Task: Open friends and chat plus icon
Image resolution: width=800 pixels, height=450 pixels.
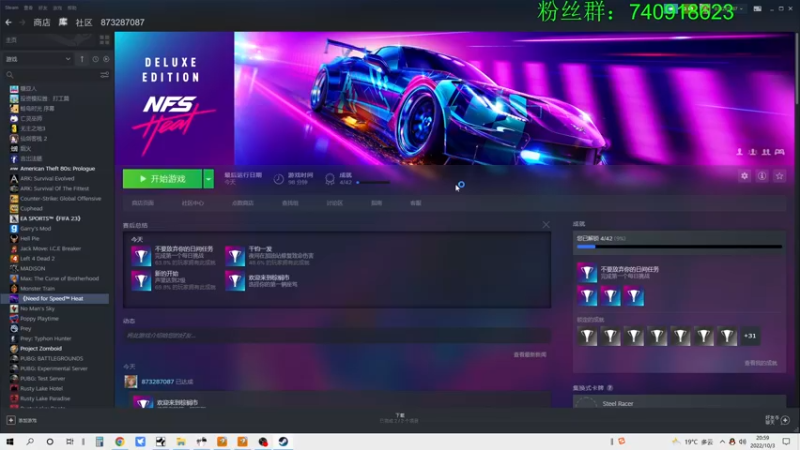Action: [x=785, y=420]
